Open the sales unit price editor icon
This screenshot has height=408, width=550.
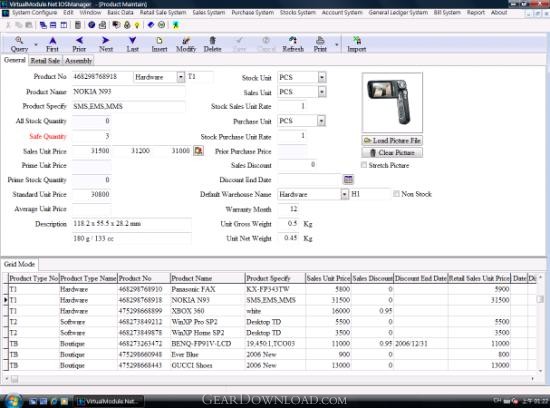[x=199, y=151]
